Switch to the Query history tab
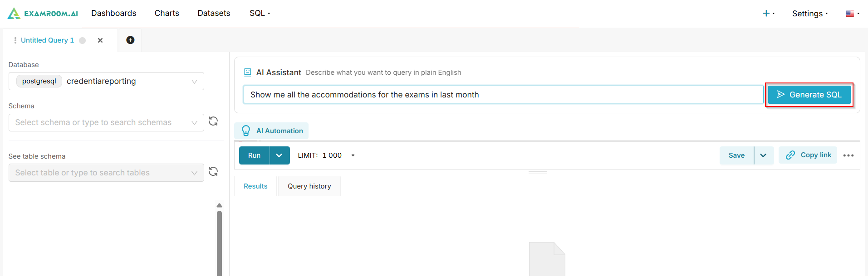Screen dimensions: 868x276 [x=309, y=186]
